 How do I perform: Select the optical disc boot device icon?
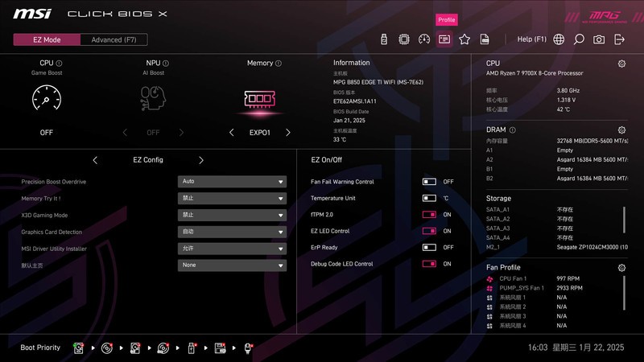click(x=107, y=348)
